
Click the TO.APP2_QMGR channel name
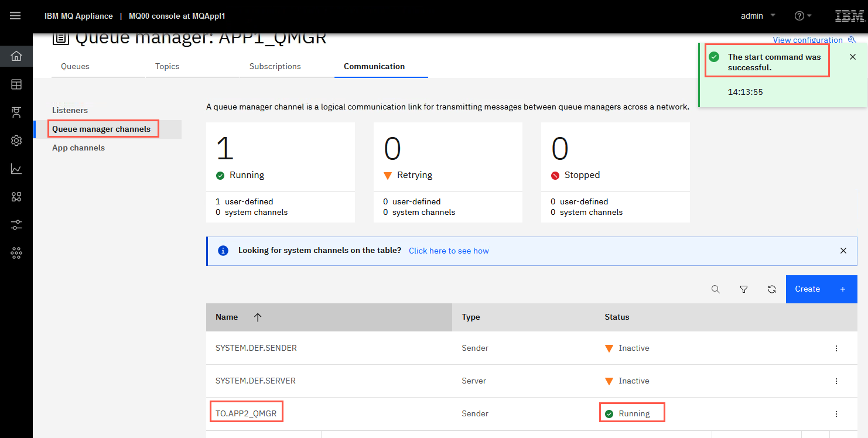pos(246,413)
